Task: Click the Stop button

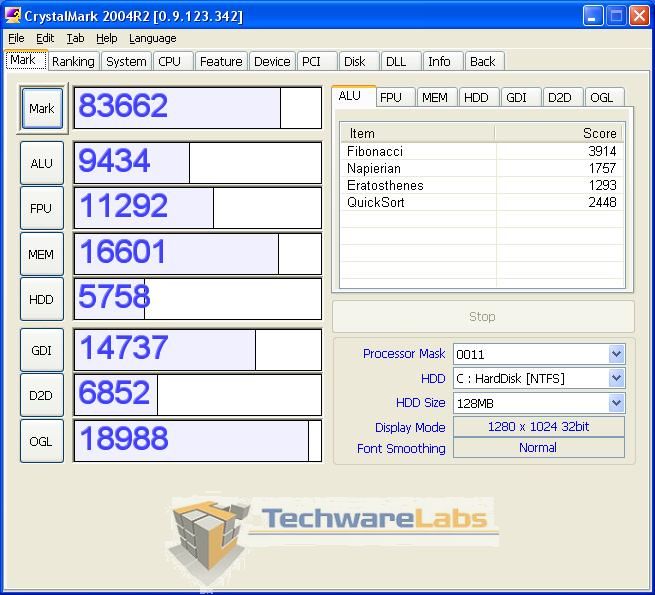Action: [482, 316]
